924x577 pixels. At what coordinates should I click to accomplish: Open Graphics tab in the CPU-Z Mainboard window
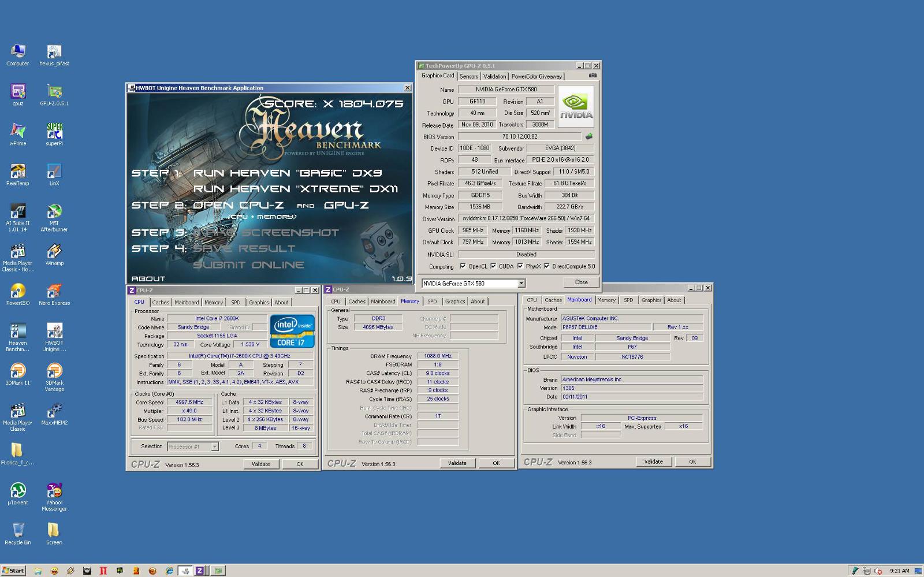click(651, 300)
